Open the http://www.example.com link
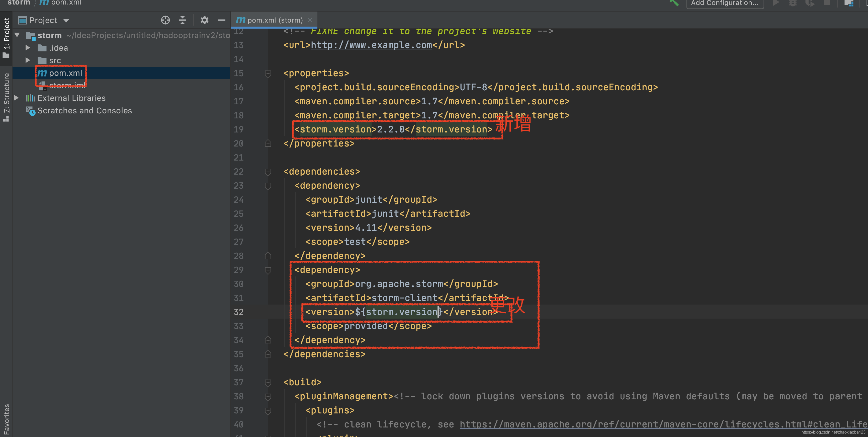 (371, 45)
